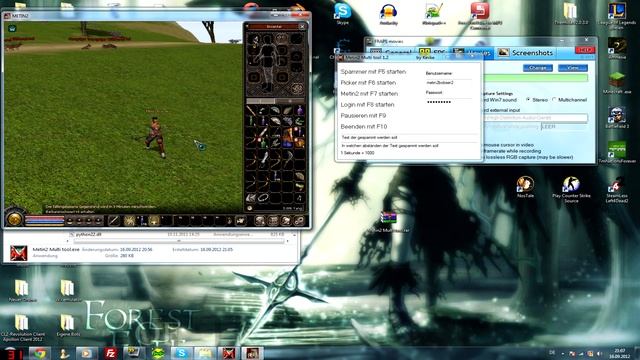Open the Battlefield 2 desktop shortcut
640x360 pixels.
click(617, 117)
